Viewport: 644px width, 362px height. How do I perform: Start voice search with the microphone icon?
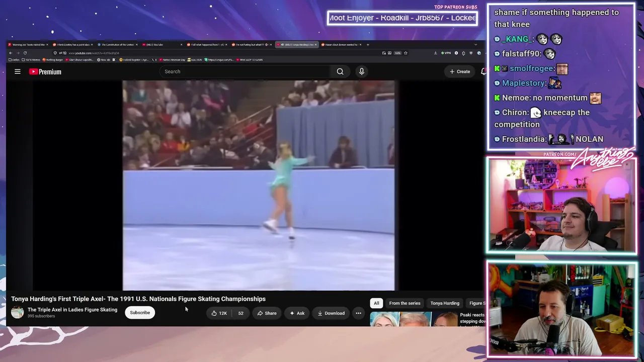point(361,71)
